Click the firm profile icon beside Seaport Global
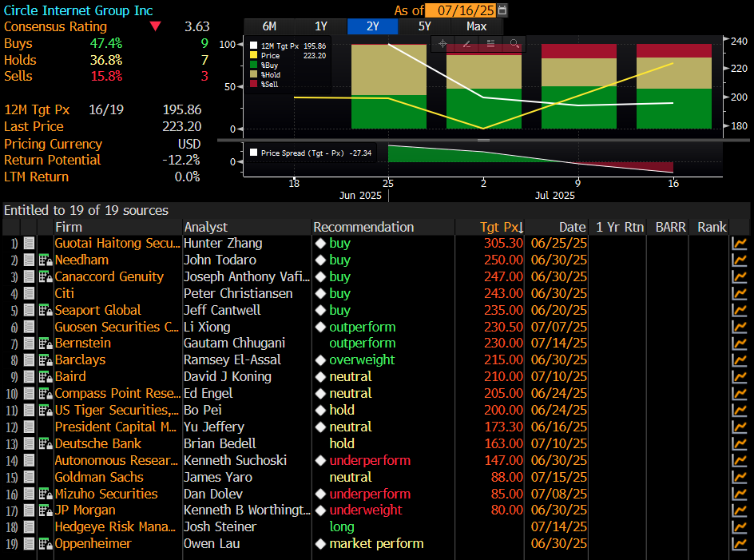Screen dimensions: 754x560 [x=46, y=310]
